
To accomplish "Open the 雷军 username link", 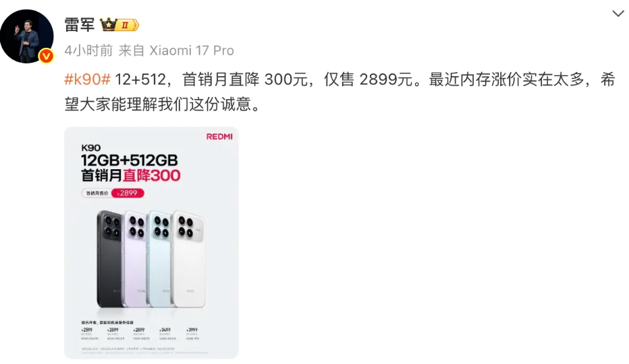I will (x=80, y=25).
